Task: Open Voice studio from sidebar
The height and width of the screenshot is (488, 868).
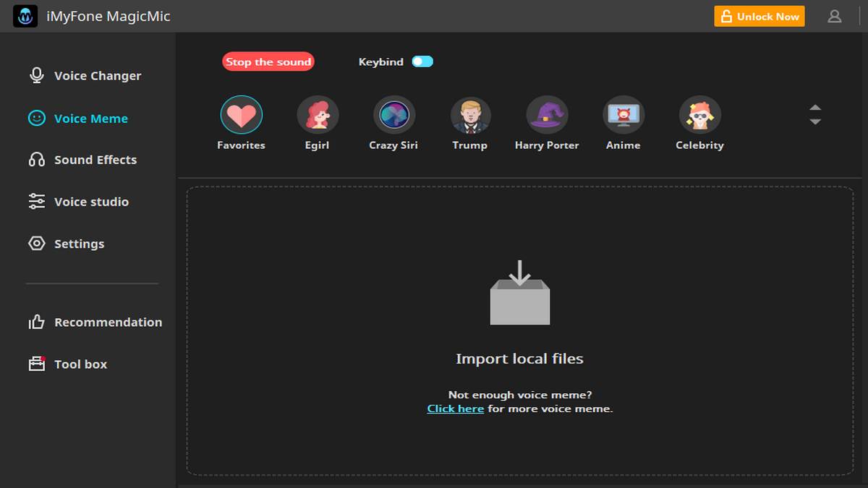Action: coord(78,202)
